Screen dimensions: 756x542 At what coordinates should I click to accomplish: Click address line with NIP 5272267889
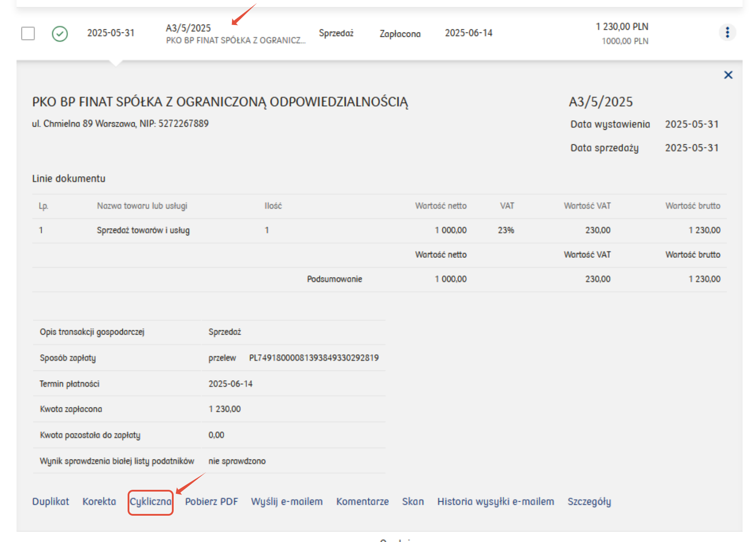(x=120, y=124)
